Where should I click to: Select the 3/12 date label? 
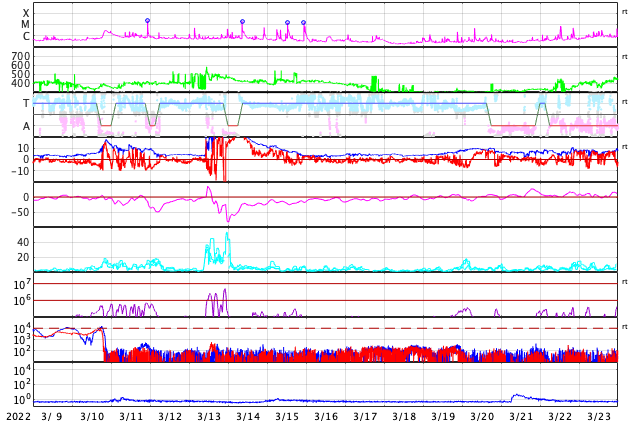pos(170,417)
